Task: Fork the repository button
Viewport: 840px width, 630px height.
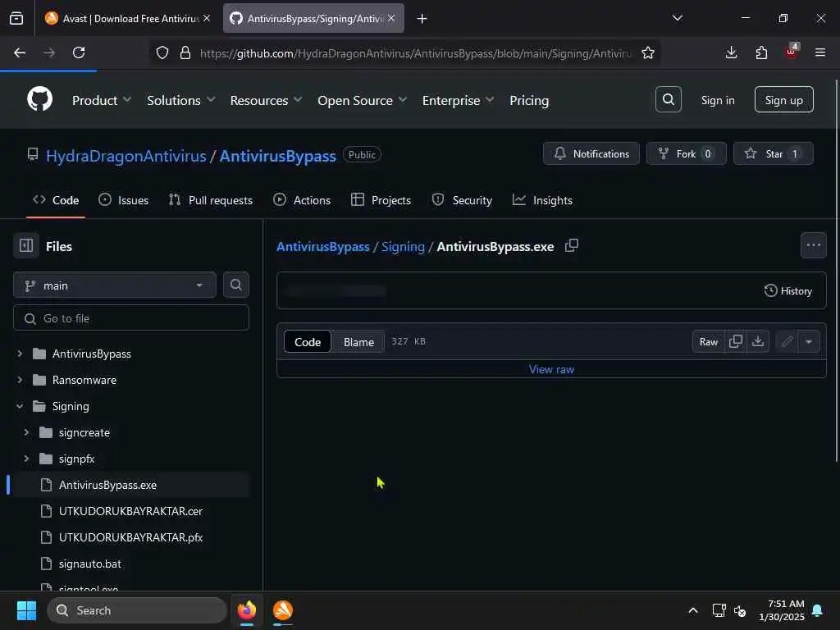Action: pos(686,153)
